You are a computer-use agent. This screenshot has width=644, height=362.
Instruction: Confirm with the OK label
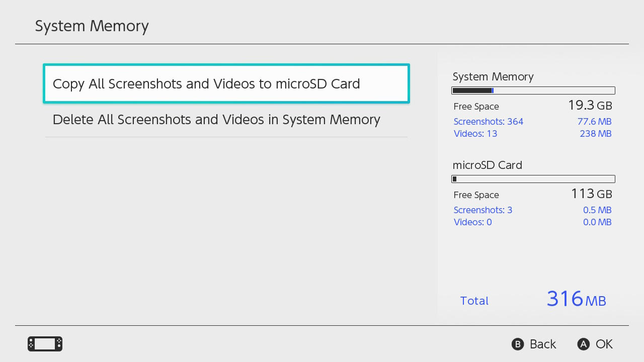click(604, 344)
